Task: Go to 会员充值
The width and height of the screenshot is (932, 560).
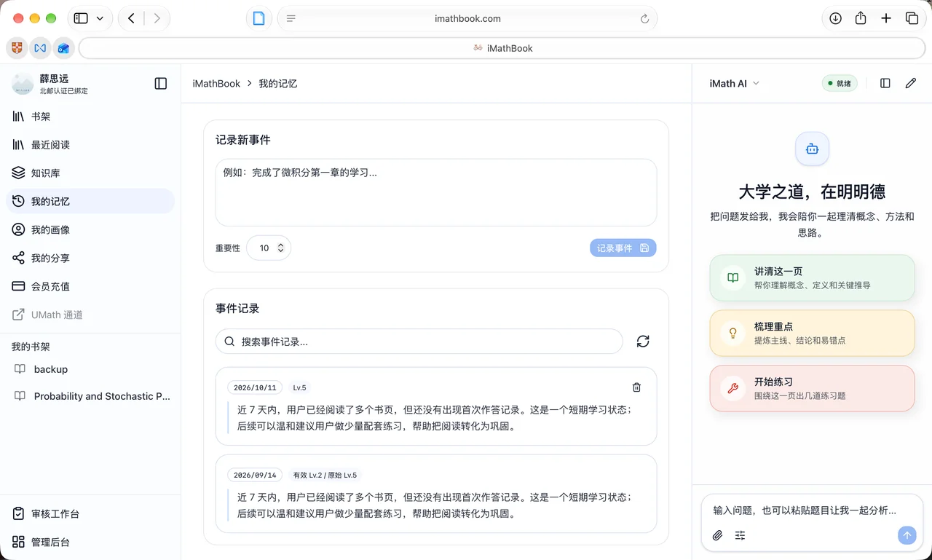Action: click(90, 287)
